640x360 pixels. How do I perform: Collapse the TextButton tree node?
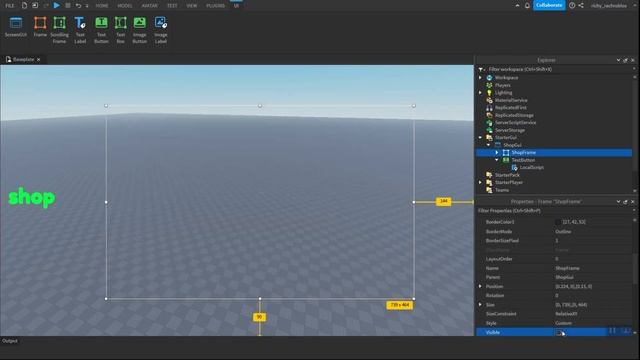point(497,160)
